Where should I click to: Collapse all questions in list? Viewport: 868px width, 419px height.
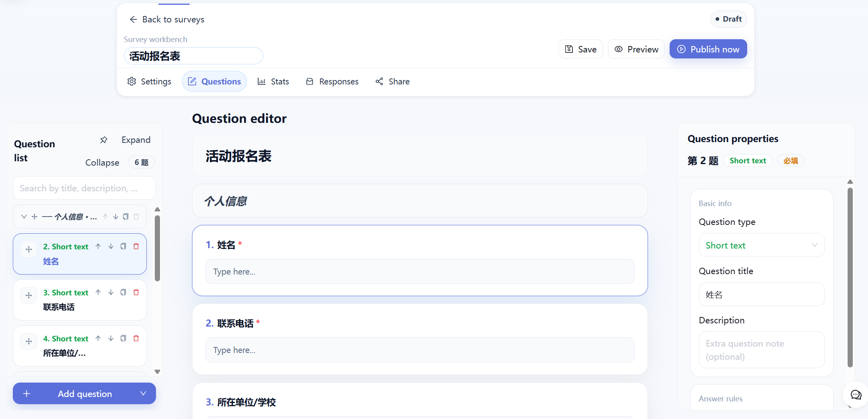[x=102, y=162]
